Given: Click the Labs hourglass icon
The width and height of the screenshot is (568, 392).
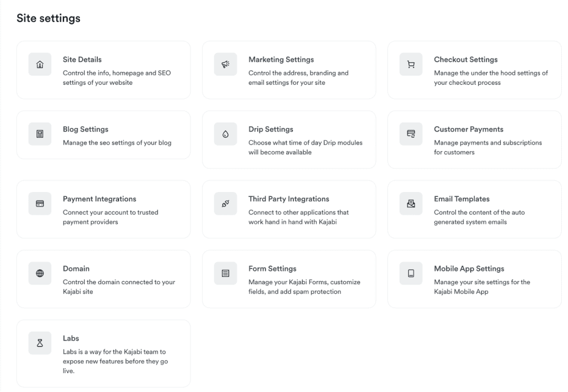Looking at the screenshot, I should [40, 343].
